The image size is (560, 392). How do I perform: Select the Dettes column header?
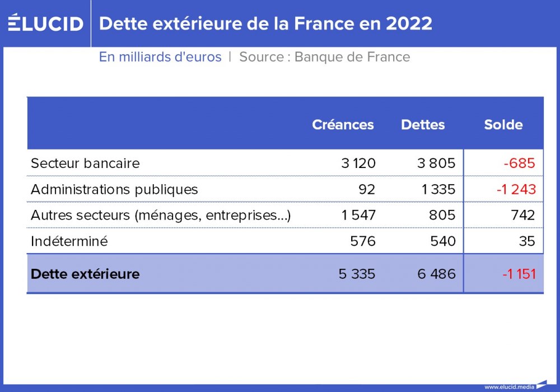[x=423, y=124]
